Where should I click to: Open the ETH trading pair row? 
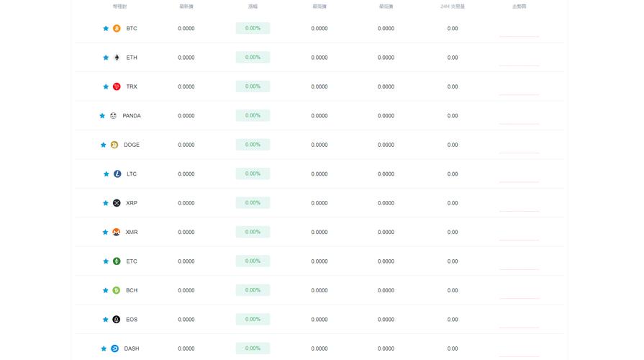tap(319, 58)
